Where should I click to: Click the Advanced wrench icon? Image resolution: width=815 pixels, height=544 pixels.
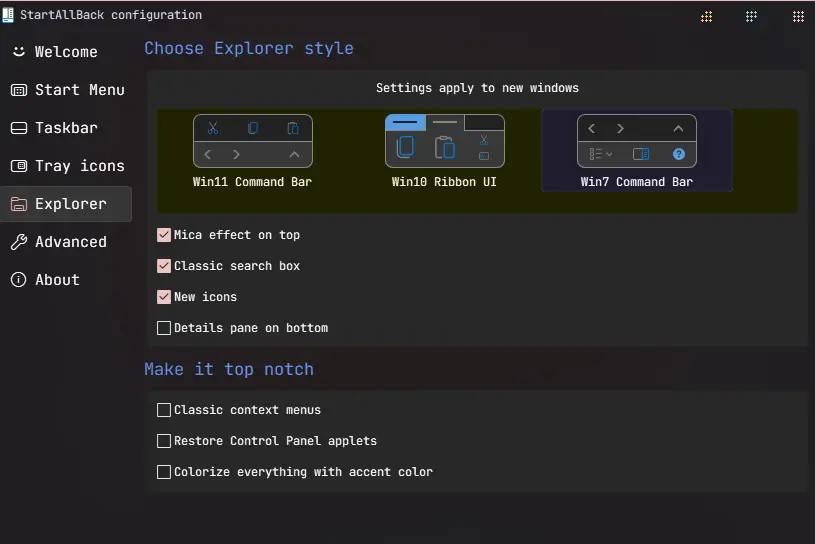point(19,242)
